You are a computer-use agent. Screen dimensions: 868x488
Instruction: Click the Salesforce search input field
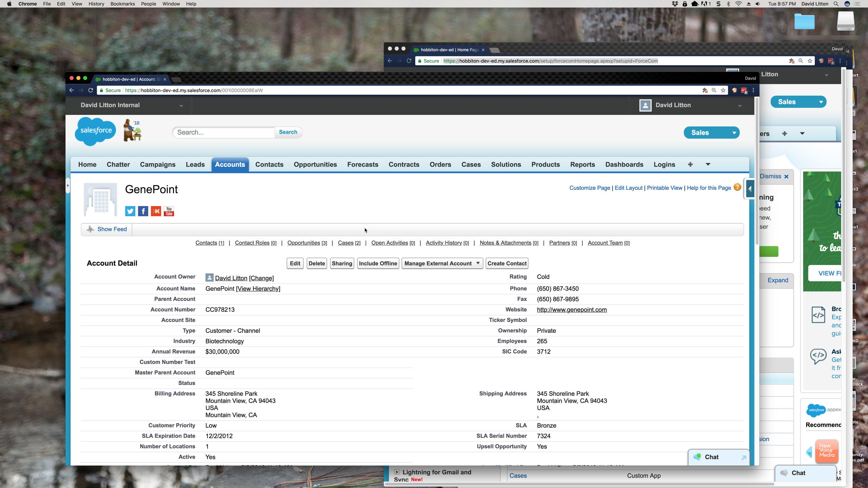coord(224,132)
